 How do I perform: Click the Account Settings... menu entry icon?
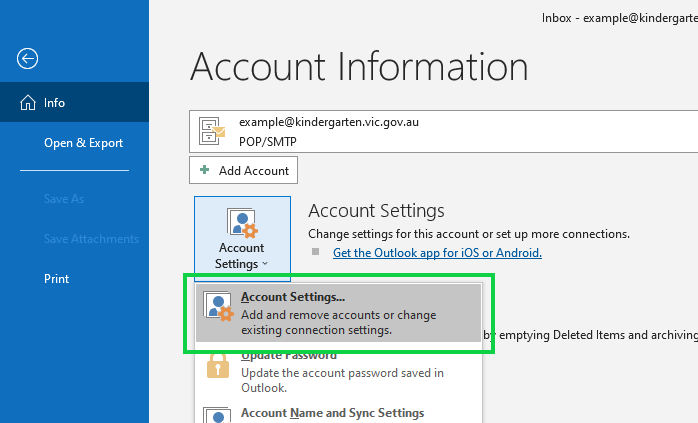(218, 306)
